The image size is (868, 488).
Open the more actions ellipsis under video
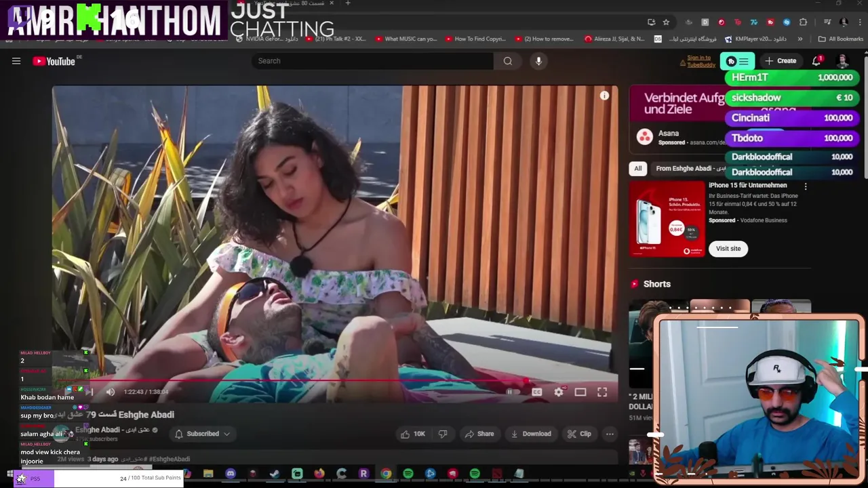tap(610, 434)
